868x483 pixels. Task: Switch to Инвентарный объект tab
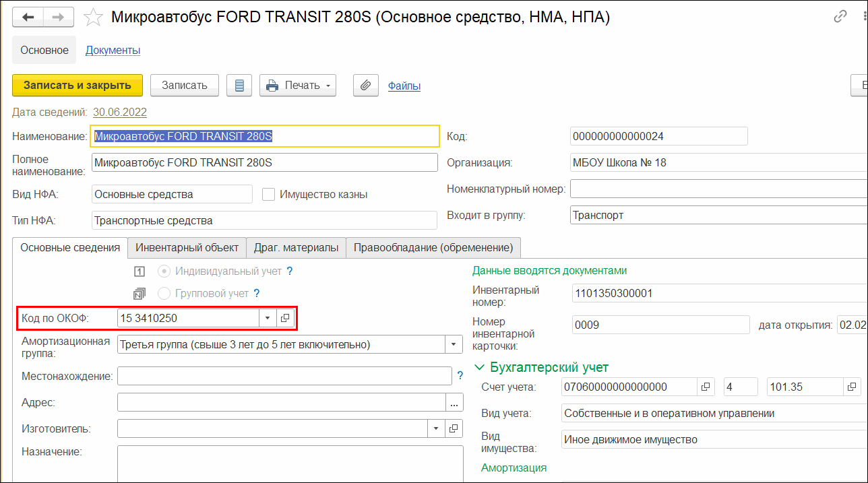[187, 247]
